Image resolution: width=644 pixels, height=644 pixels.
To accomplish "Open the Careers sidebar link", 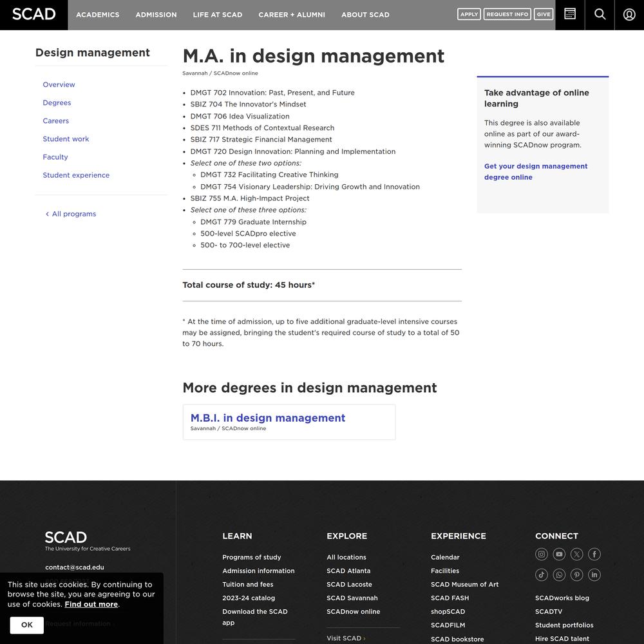I will coord(56,121).
